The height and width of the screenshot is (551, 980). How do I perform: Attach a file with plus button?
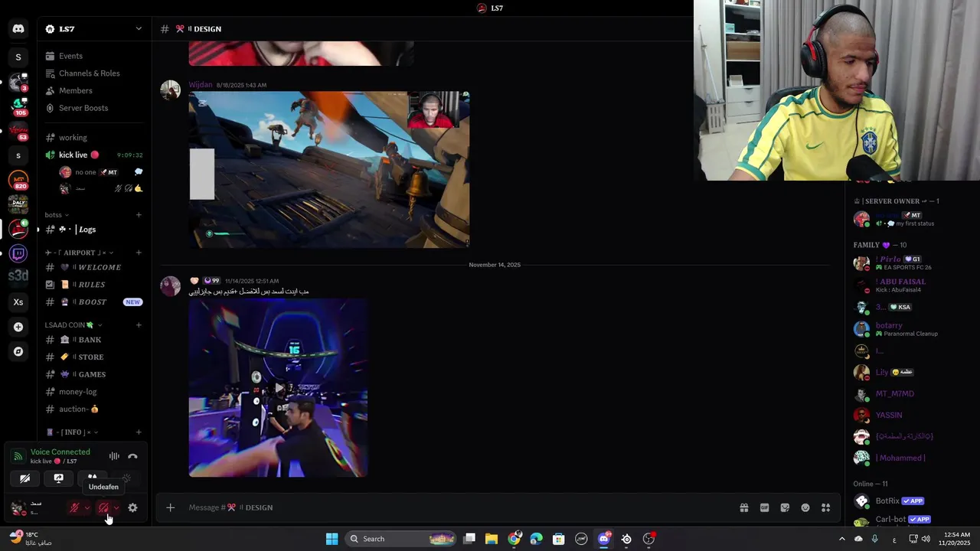171,507
